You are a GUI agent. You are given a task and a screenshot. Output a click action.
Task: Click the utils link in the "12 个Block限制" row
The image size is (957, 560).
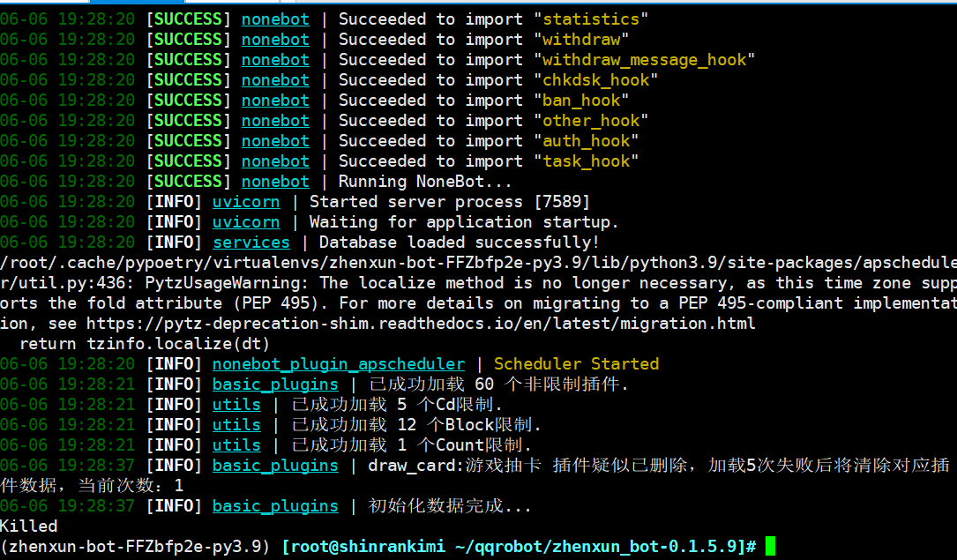[236, 424]
